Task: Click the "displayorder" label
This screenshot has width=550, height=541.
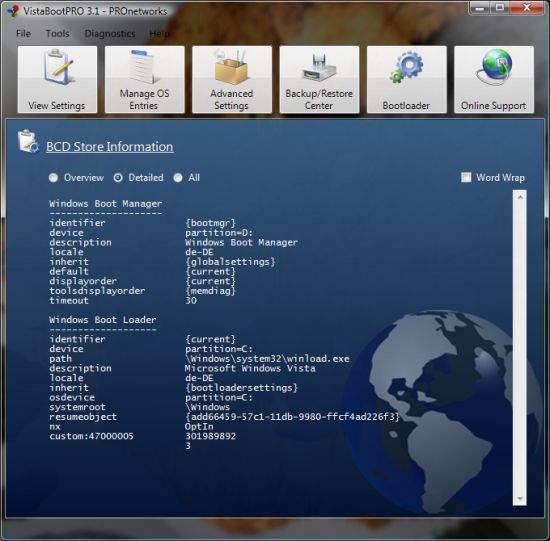Action: click(83, 281)
